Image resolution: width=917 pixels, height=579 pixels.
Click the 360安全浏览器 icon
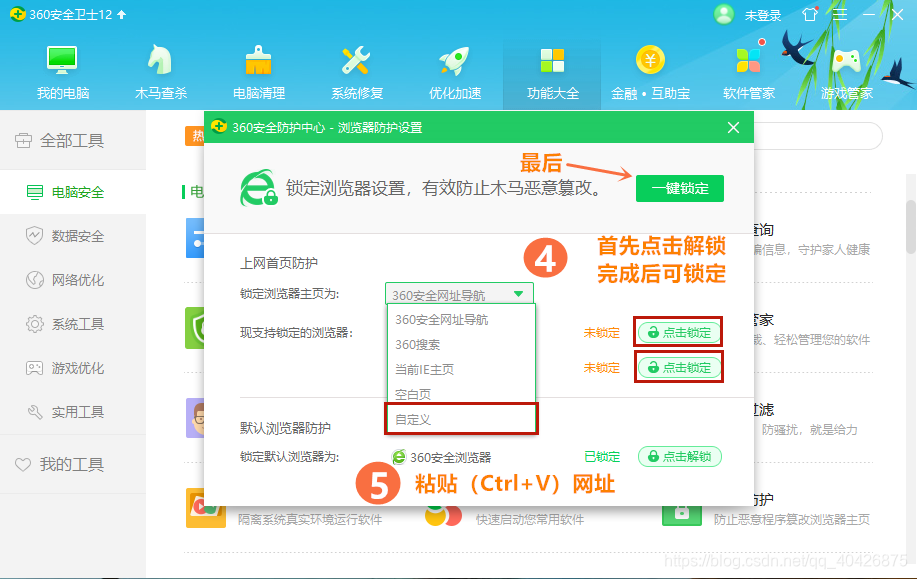tap(399, 457)
